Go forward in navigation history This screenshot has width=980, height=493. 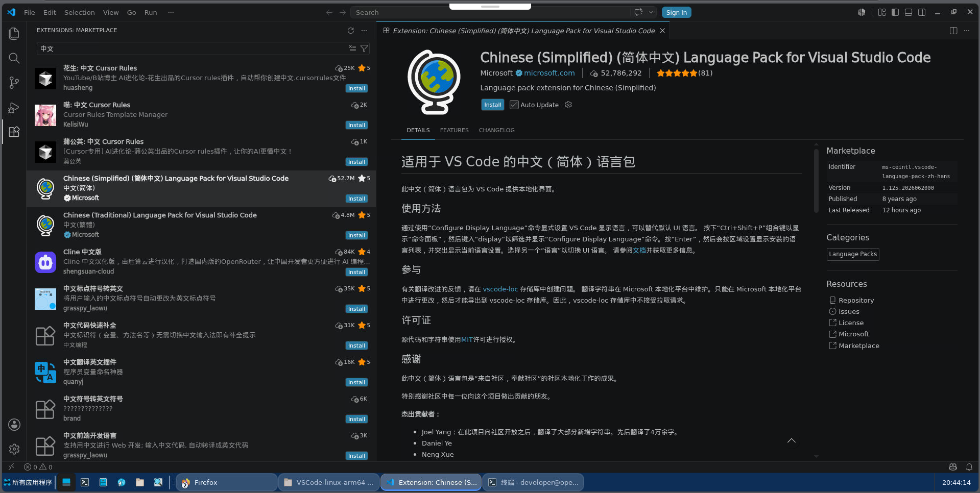343,13
